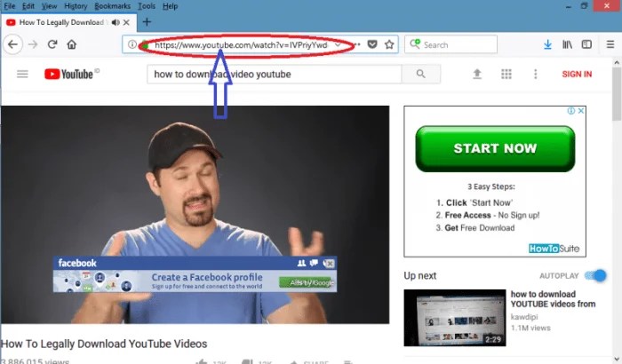The height and width of the screenshot is (364, 622).
Task: Open the HowToSuite ad link
Action: pos(554,249)
